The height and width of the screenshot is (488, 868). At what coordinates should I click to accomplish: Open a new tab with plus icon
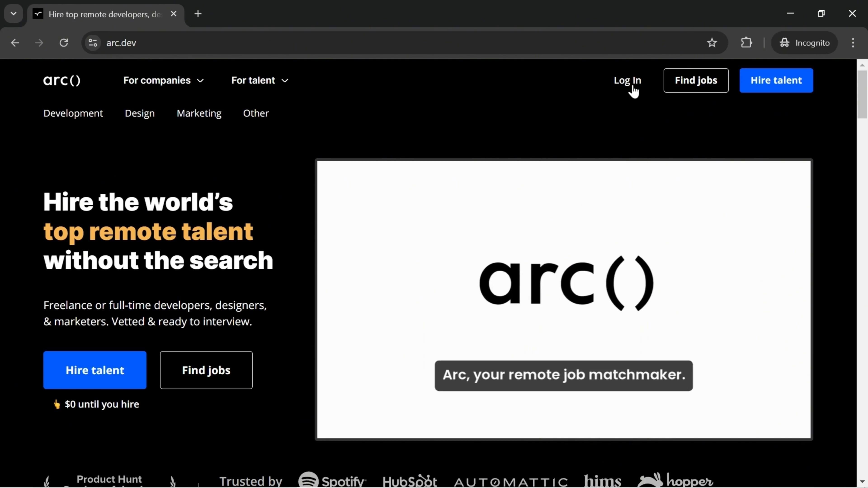[198, 14]
